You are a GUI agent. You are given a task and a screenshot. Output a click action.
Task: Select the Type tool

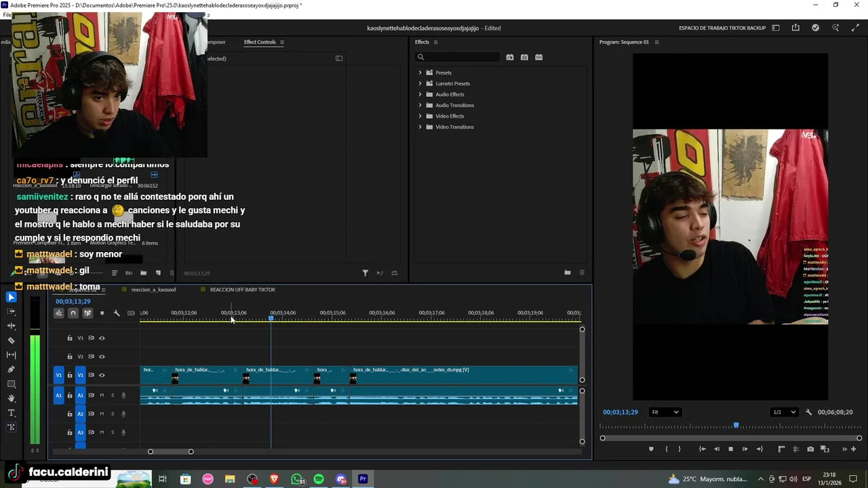(11, 413)
